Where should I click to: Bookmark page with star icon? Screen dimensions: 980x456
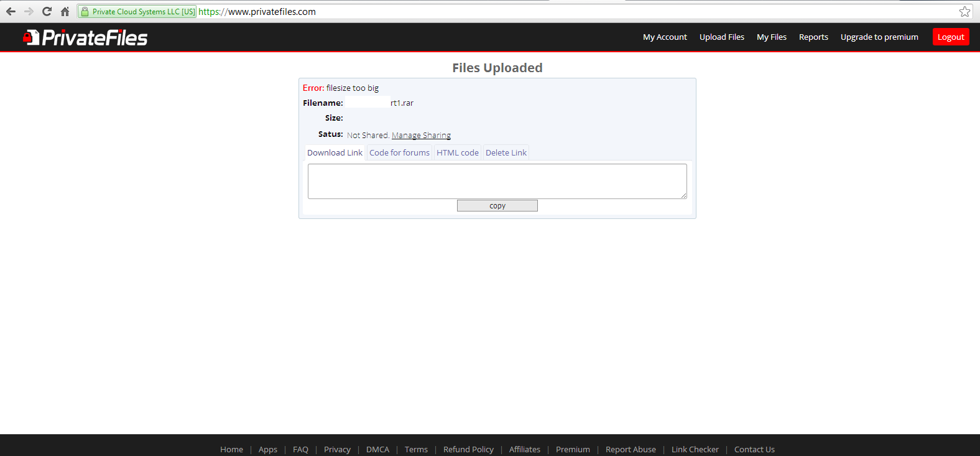[x=964, y=12]
